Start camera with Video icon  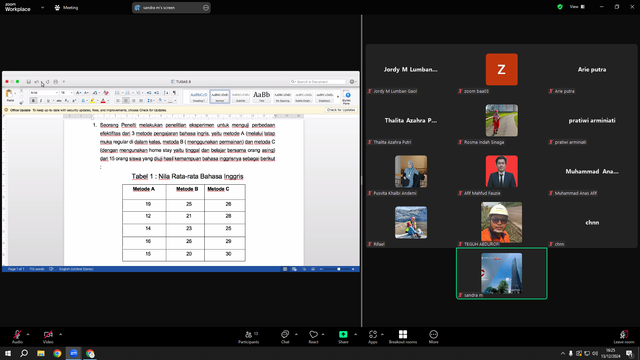tap(48, 336)
